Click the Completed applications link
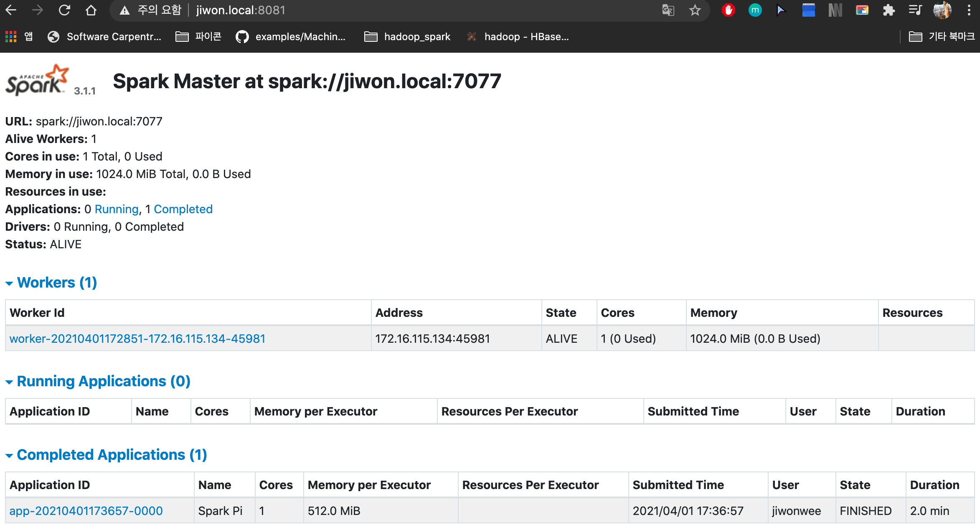The image size is (980, 525). pos(183,209)
